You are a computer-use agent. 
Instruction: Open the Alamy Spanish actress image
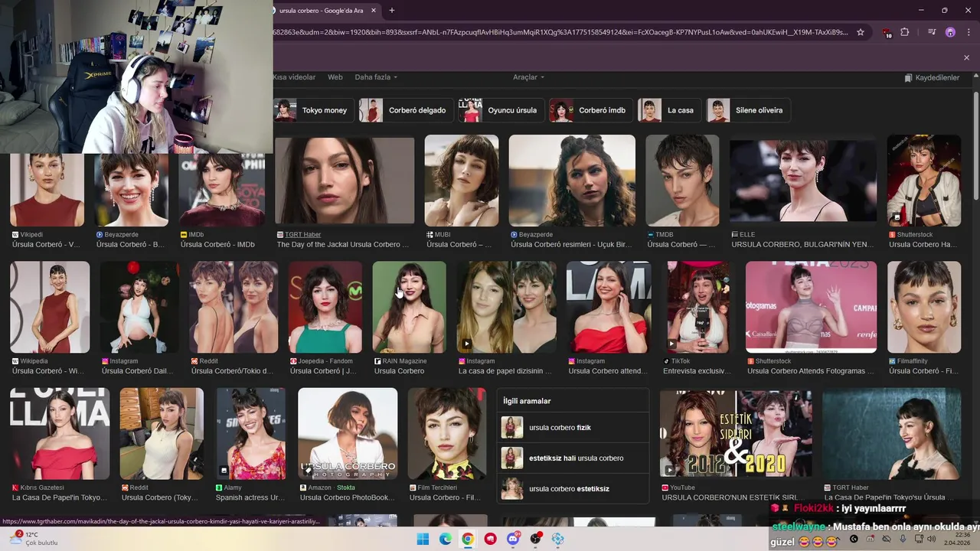(x=250, y=434)
